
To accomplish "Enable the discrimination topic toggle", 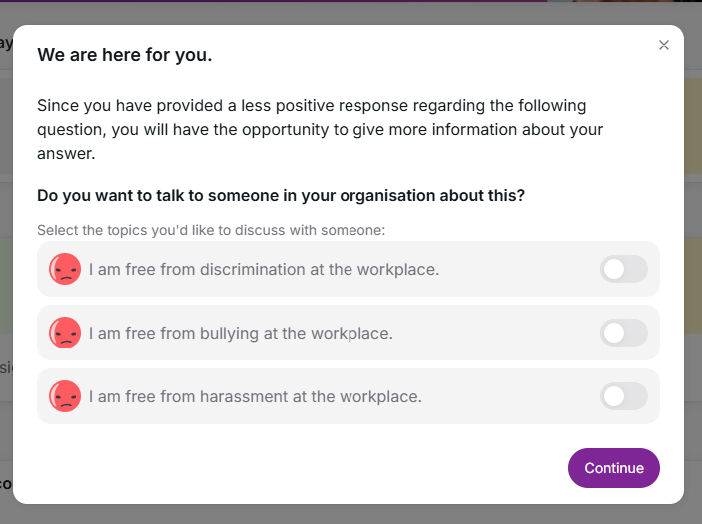I will point(624,269).
